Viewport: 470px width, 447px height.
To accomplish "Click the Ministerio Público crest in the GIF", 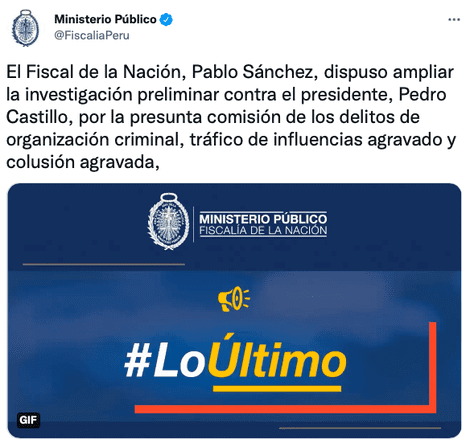I will coord(168,221).
